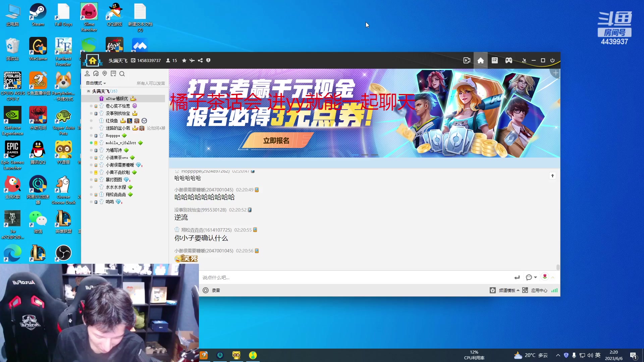This screenshot has width=644, height=362.
Task: Click the YY channel home logo icon
Action: (92, 61)
